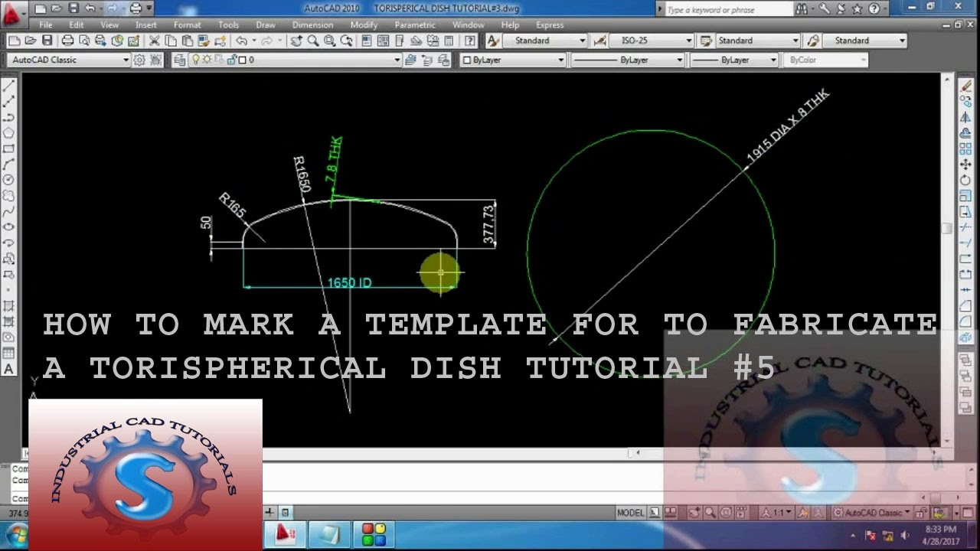Click Plot printer icon in standard toolbar
Image resolution: width=980 pixels, height=551 pixels.
(67, 41)
